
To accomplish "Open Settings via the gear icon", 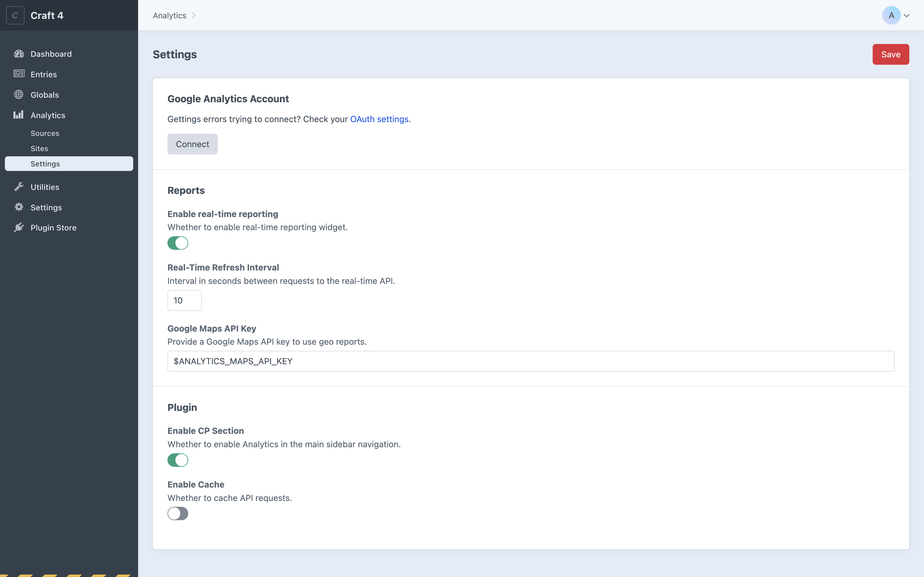I will click(x=20, y=207).
